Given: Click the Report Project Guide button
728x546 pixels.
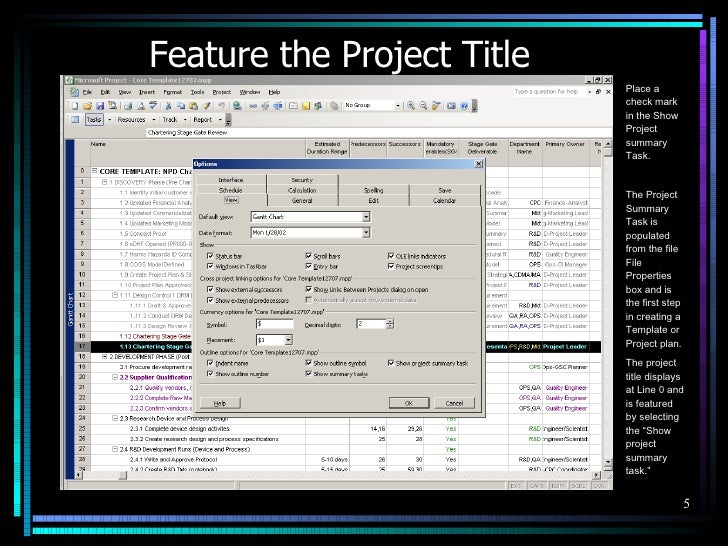Looking at the screenshot, I should pos(202,120).
